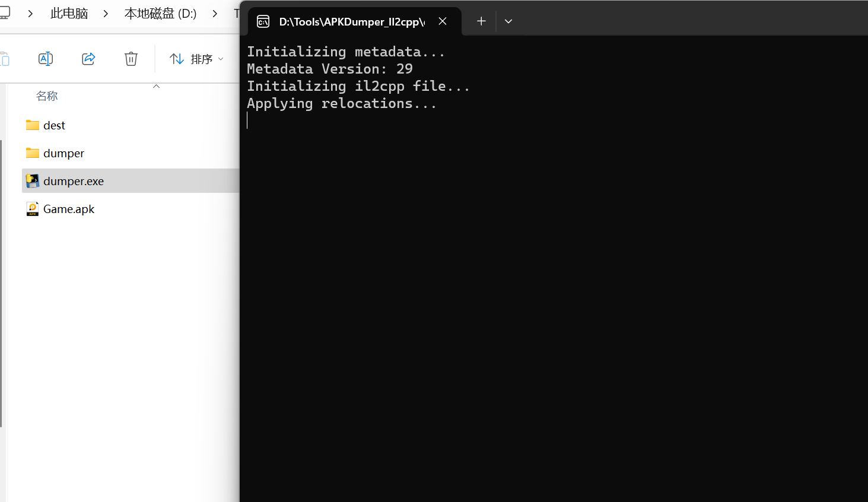Click the partially visible Paste icon
The image size is (868, 502).
click(x=5, y=59)
